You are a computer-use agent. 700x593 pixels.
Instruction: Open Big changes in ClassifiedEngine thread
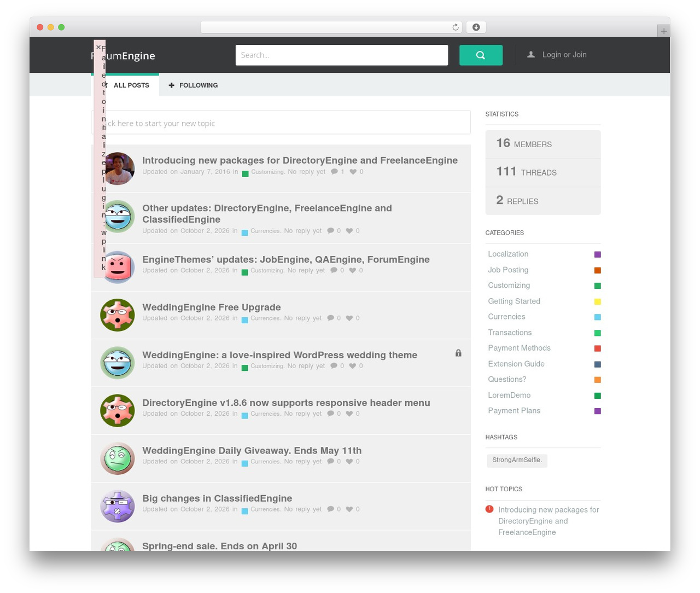(x=217, y=498)
